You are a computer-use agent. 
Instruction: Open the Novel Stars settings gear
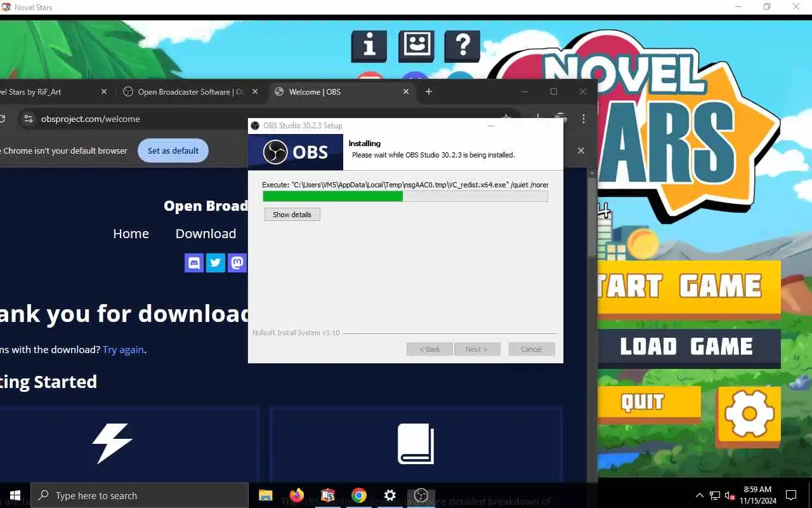(749, 415)
